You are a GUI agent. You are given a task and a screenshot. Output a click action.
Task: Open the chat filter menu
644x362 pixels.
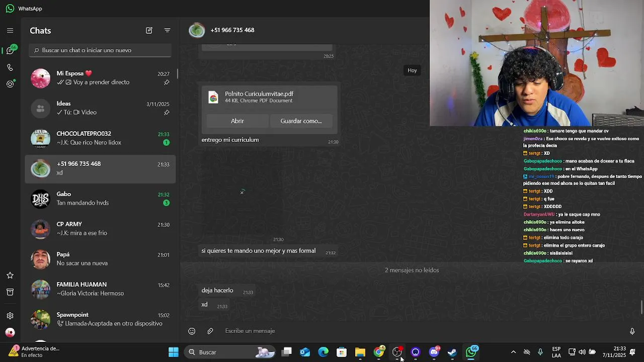168,31
